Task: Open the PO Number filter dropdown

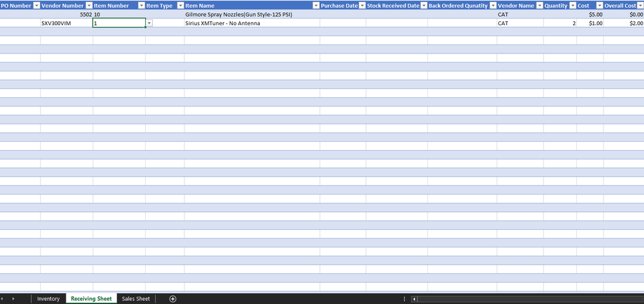Action: [36, 5]
